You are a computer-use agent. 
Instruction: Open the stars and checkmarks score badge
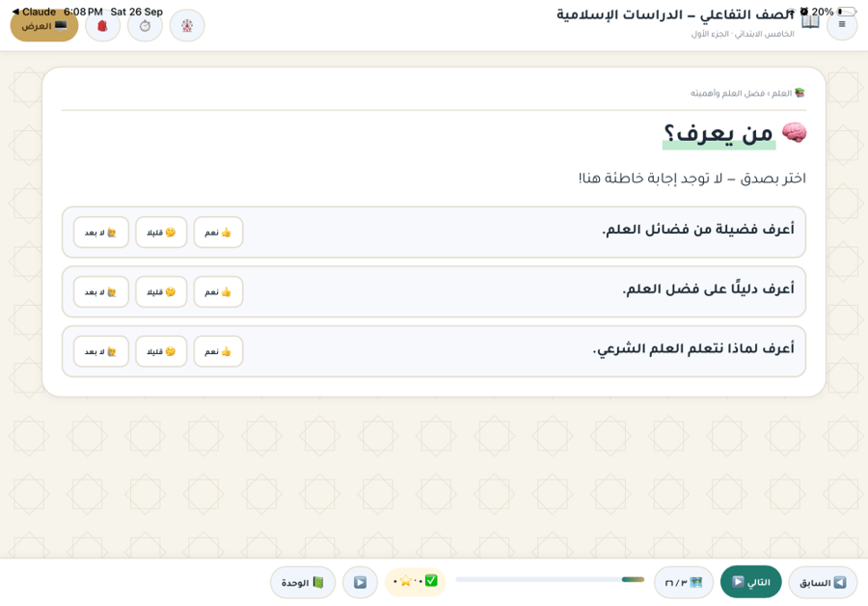415,582
